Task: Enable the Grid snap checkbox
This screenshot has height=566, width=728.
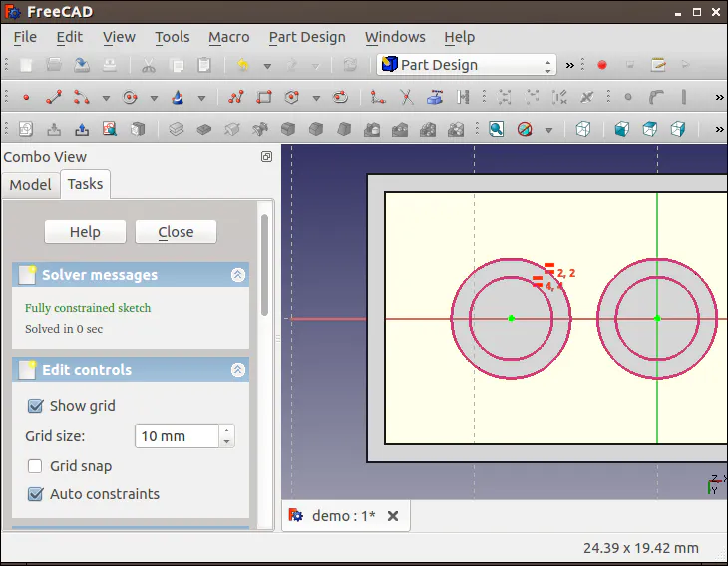Action: tap(36, 466)
